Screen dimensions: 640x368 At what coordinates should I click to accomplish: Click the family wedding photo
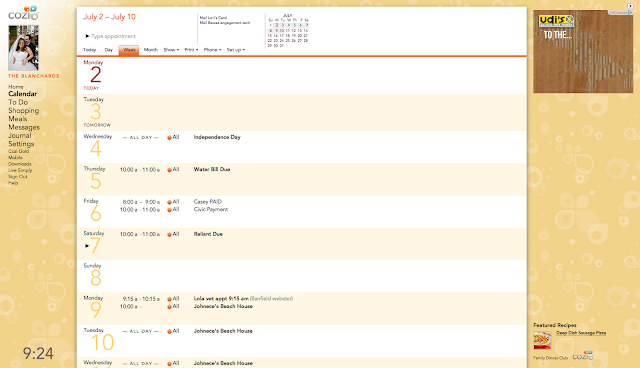tap(24, 48)
